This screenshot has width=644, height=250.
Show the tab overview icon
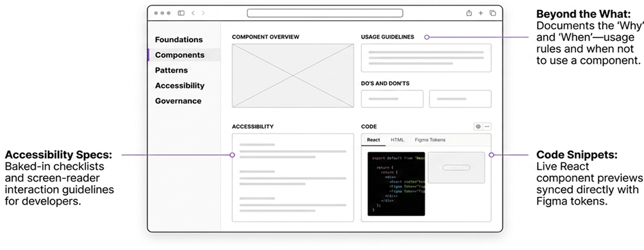tap(492, 13)
